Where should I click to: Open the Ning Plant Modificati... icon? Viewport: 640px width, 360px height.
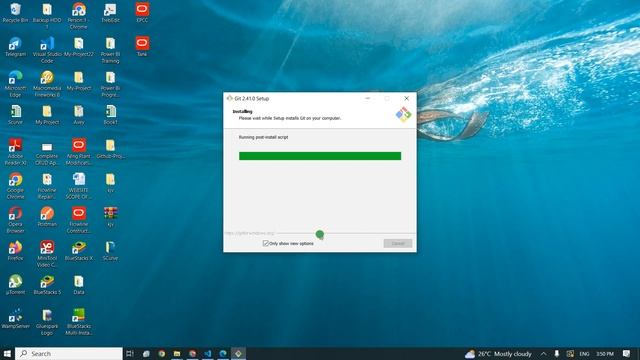click(79, 152)
